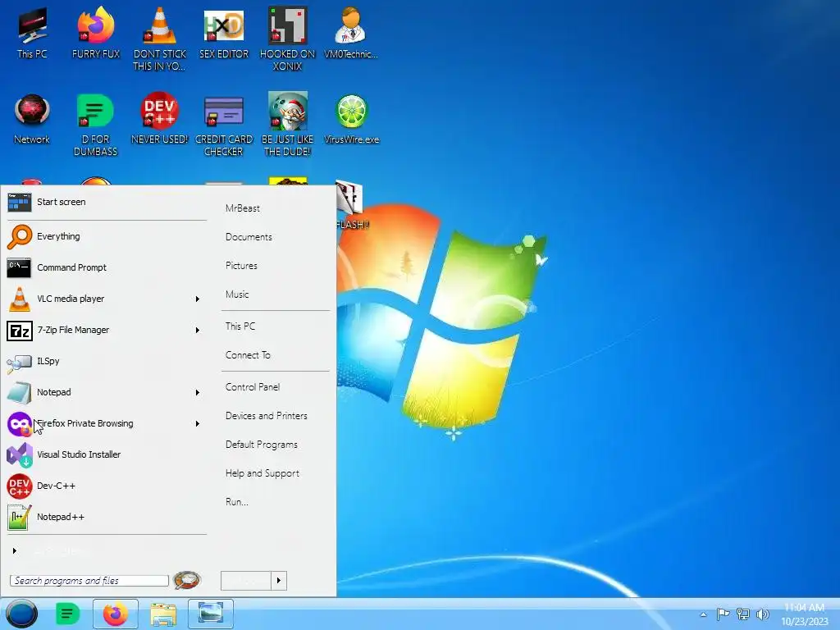Screen dimensions: 840x630
Task: Select the Network desktop icon
Action: point(32,118)
